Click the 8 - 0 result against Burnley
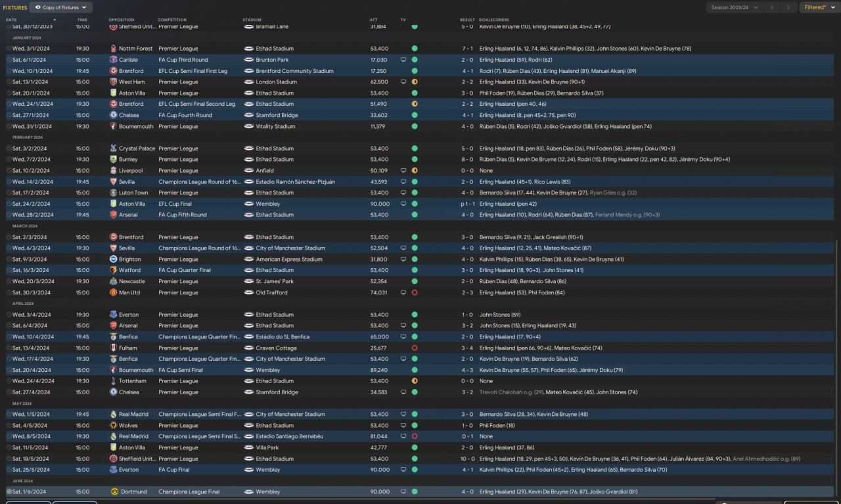This screenshot has height=504, width=841. 467,160
